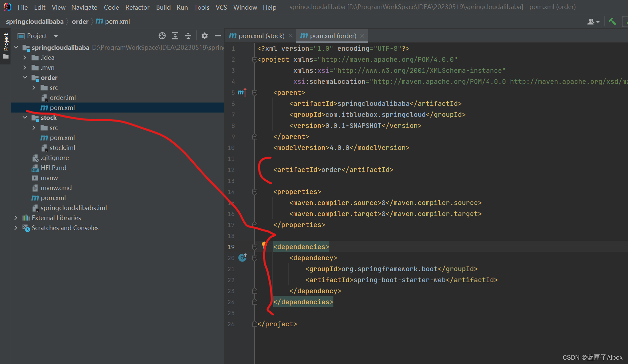Fold the parent block on line 5
This screenshot has width=628, height=364.
coord(254,93)
